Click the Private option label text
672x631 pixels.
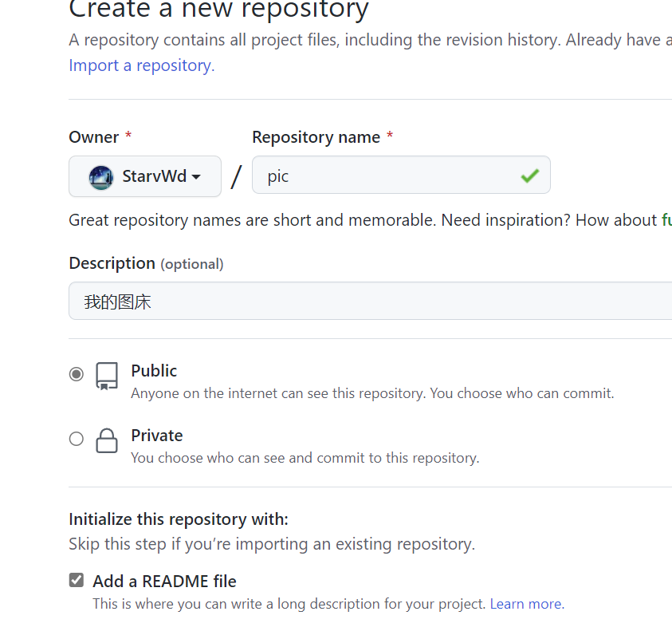click(157, 436)
